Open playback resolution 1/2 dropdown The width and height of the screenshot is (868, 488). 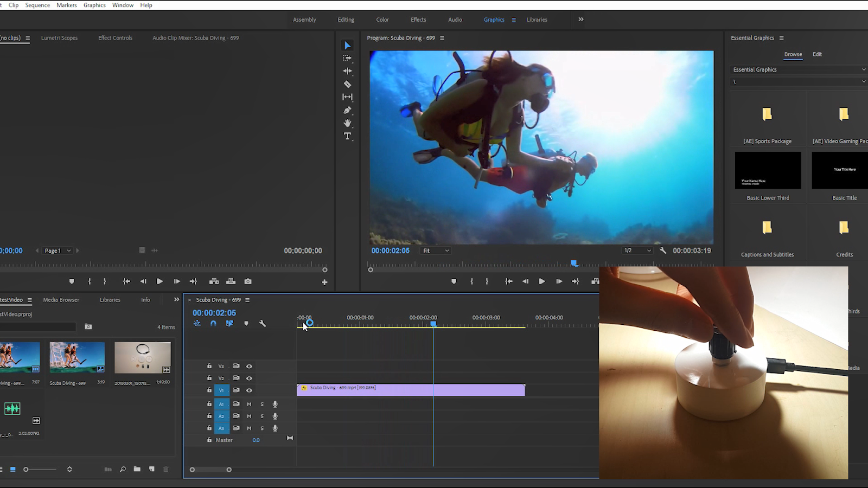click(x=637, y=251)
